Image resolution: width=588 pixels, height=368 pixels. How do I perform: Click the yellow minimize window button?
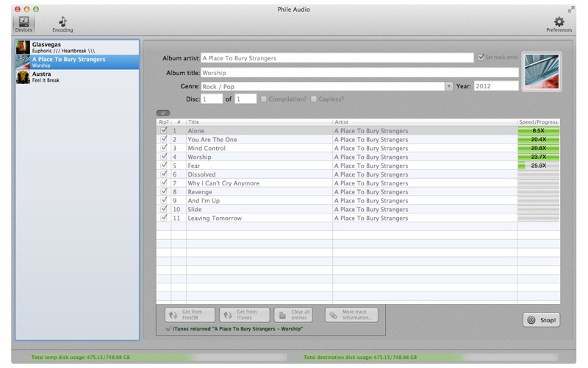click(26, 9)
